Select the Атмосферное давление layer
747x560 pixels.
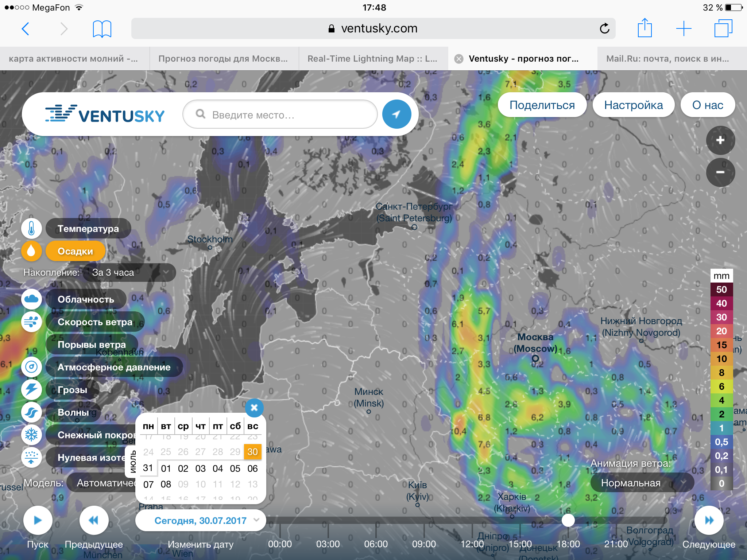114,367
